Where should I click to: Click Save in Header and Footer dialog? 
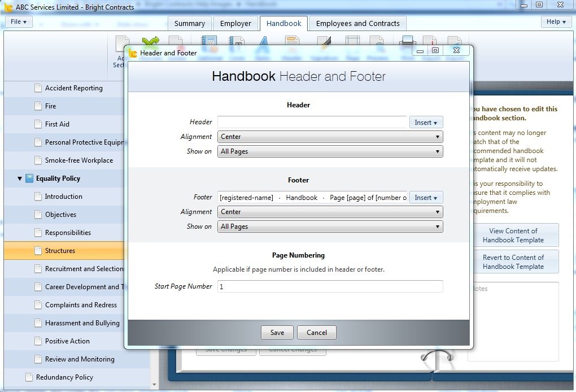pyautogui.click(x=277, y=333)
